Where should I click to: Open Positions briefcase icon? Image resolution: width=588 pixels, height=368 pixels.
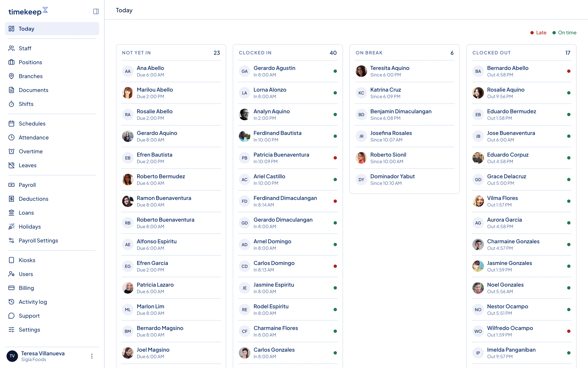tap(11, 62)
